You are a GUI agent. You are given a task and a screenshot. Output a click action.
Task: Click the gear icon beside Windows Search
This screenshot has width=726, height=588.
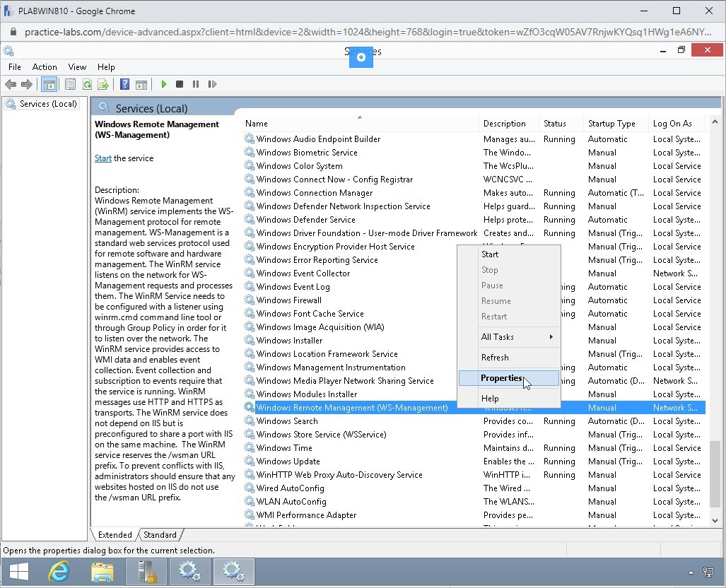click(249, 421)
